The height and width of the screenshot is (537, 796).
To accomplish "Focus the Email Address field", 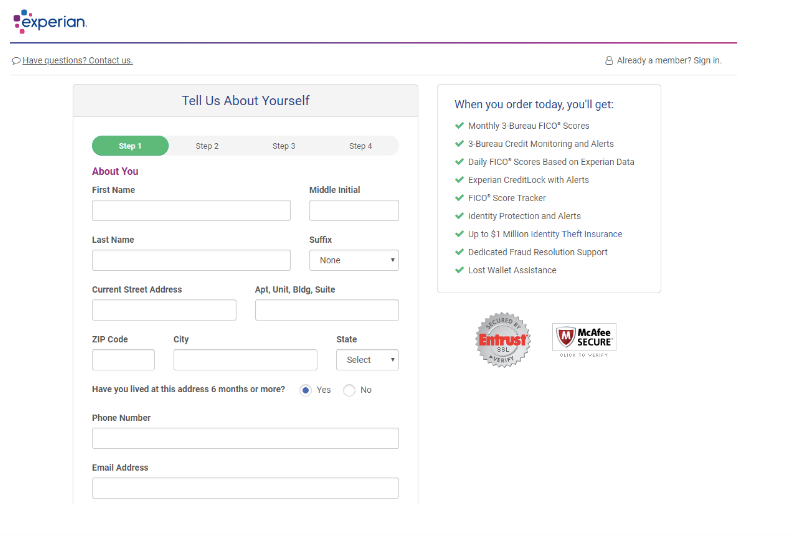I will pos(245,488).
